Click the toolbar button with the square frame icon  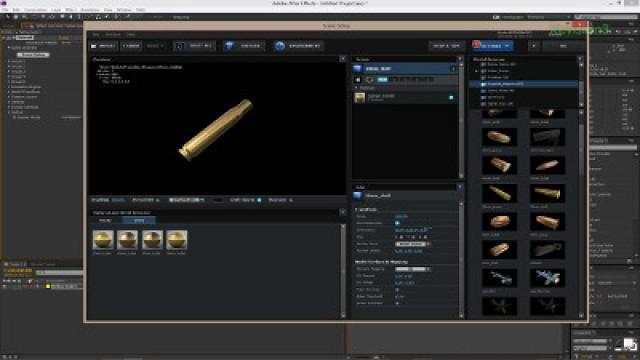pos(194,46)
